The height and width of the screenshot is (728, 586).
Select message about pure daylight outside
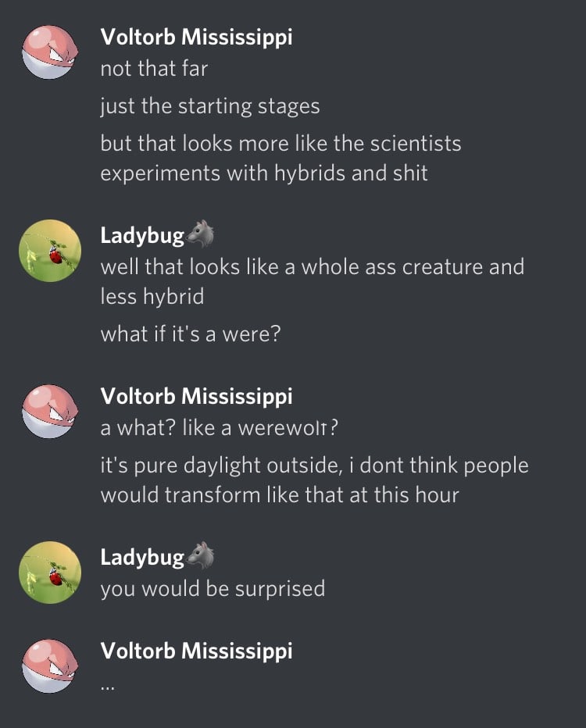[x=314, y=480]
